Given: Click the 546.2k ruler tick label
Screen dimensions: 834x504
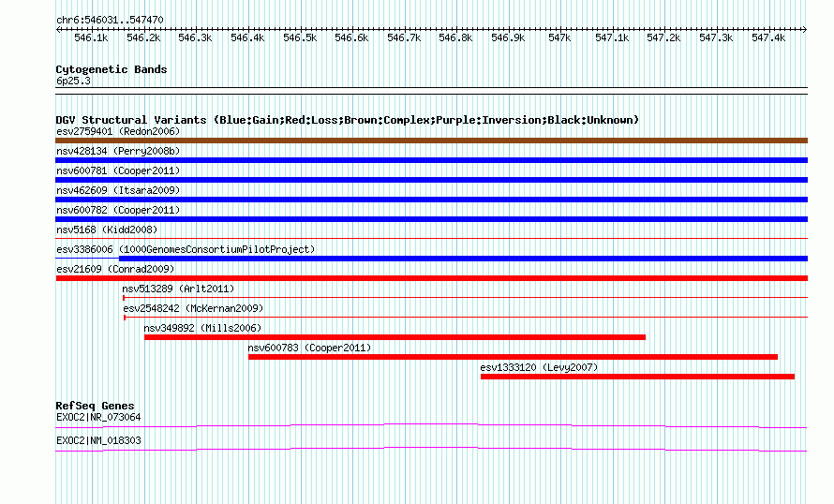Looking at the screenshot, I should 143,37.
